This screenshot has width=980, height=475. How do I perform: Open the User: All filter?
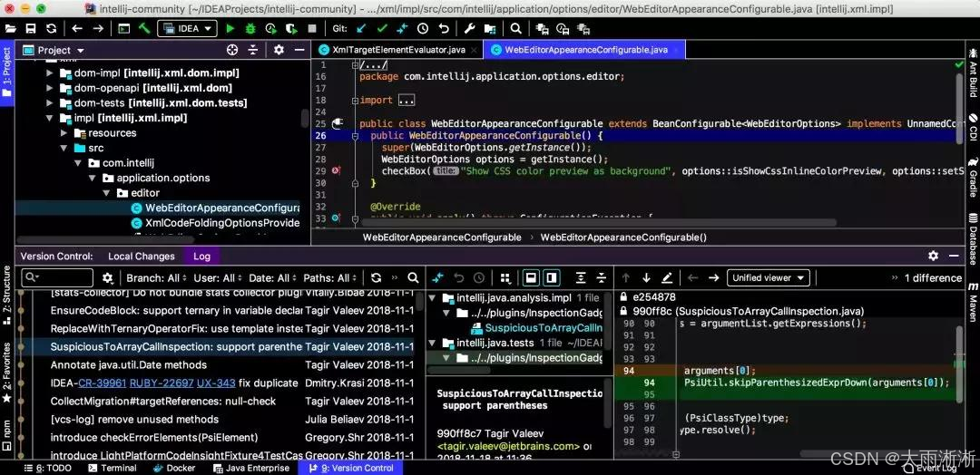pyautogui.click(x=218, y=277)
